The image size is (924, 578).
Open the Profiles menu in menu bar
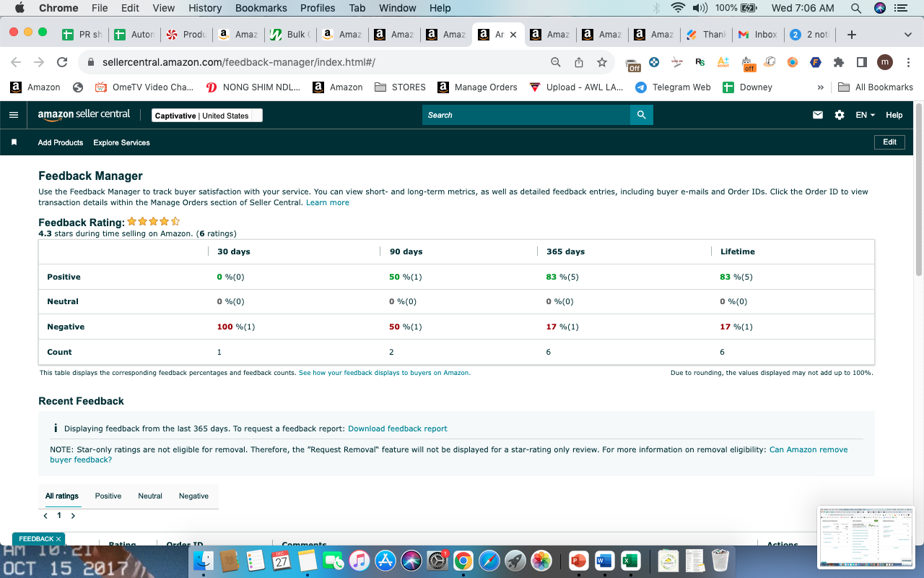click(x=318, y=8)
